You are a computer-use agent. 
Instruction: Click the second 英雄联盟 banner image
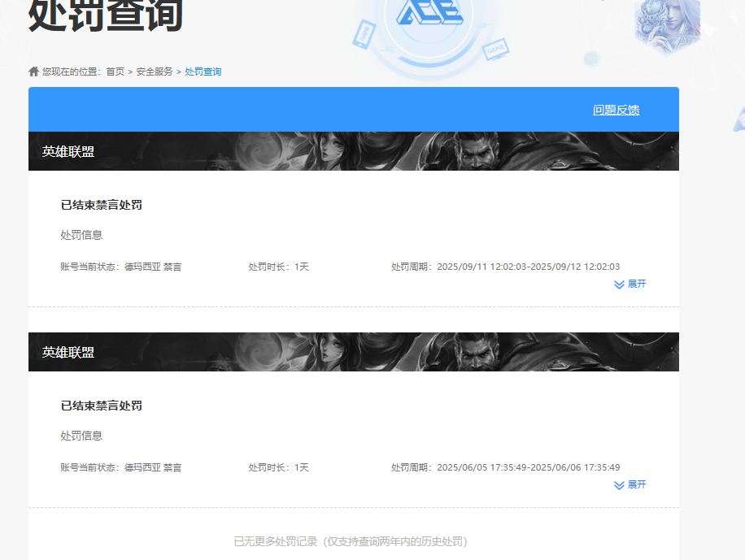(354, 352)
